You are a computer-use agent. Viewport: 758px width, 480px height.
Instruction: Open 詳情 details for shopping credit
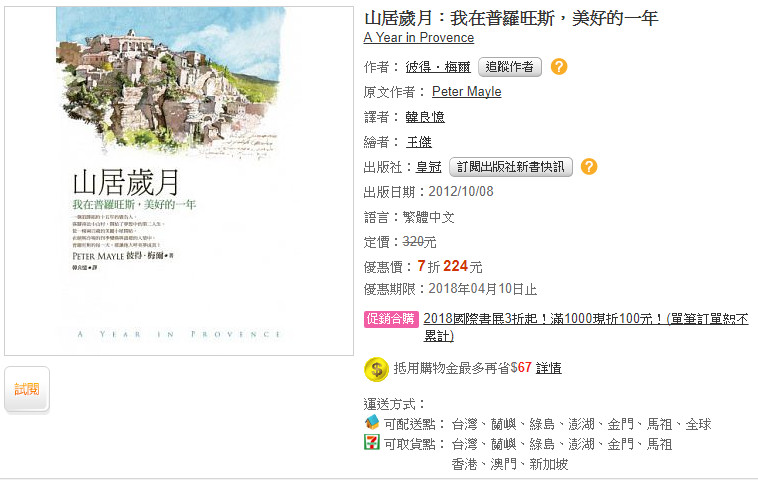(x=548, y=368)
